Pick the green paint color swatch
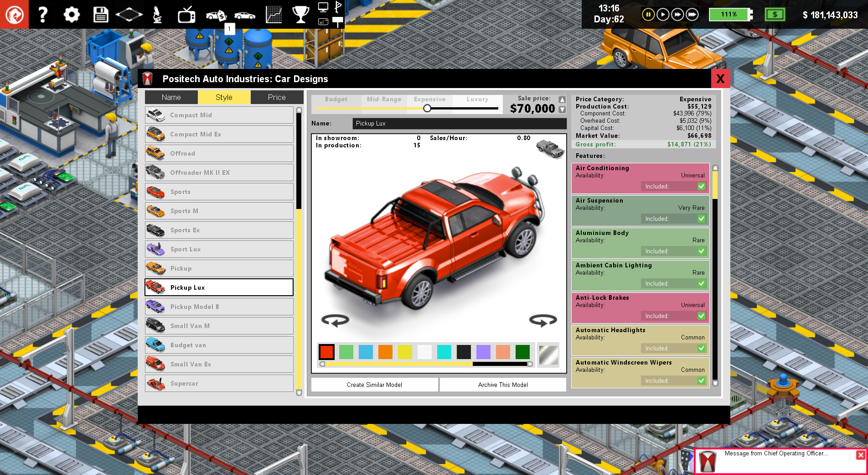868x475 pixels. coord(346,352)
